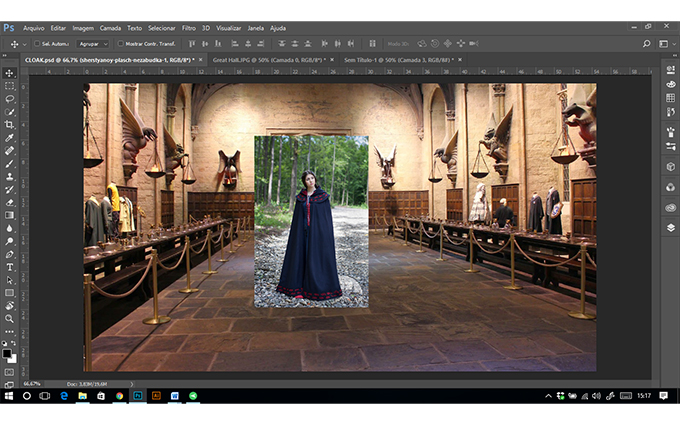Open the Editar menu
Screen dimensions: 680x425
pos(58,28)
